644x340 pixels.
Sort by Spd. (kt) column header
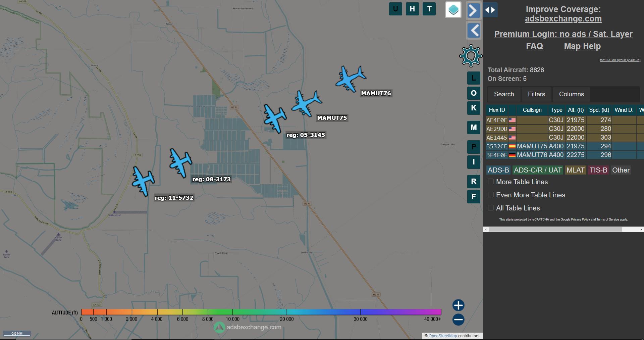click(x=599, y=110)
